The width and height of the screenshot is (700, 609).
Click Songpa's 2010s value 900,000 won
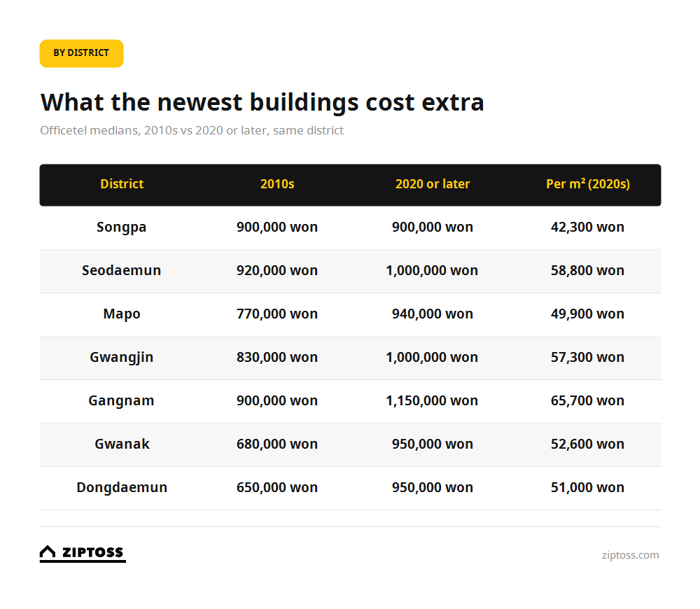point(277,227)
